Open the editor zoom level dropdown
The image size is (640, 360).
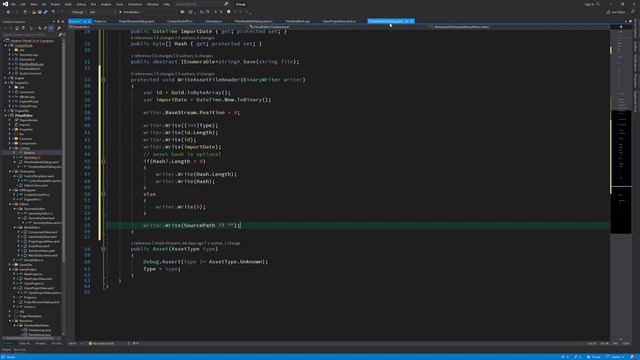[75, 344]
